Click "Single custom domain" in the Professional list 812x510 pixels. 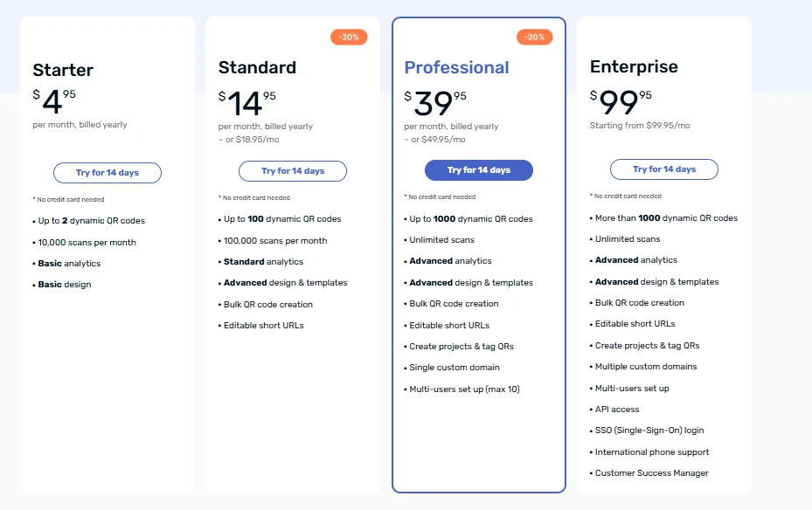(x=455, y=368)
